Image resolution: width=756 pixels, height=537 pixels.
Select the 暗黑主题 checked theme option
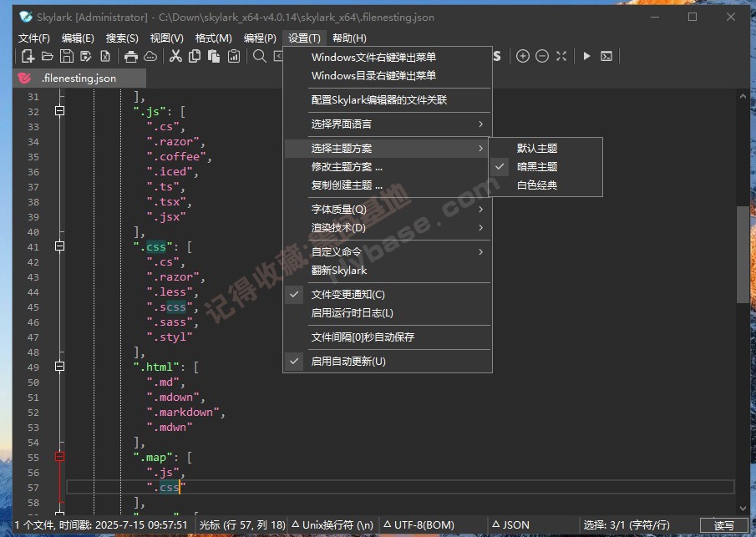point(545,167)
